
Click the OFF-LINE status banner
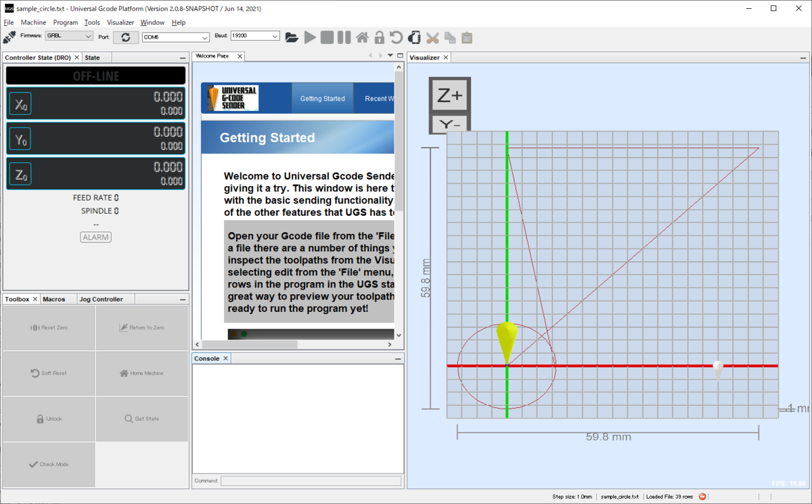point(95,76)
